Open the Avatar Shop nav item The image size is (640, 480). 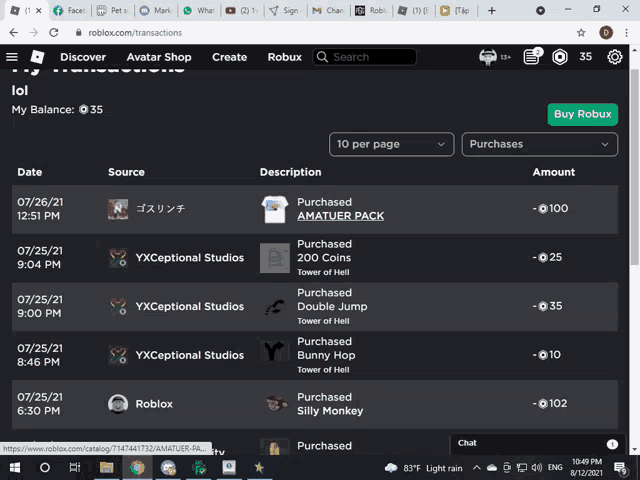[x=159, y=57]
